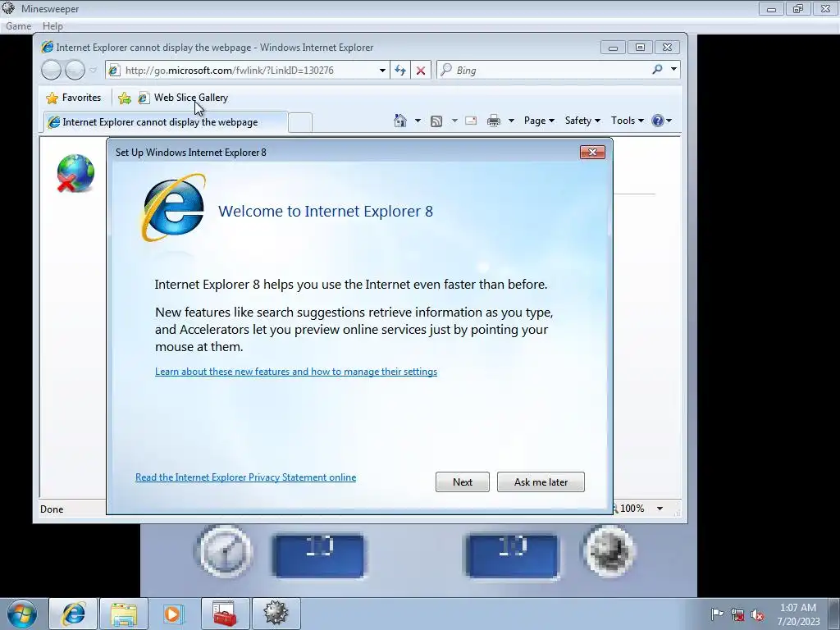The height and width of the screenshot is (630, 840).
Task: Expand the zoom level dropdown at 100%
Action: (660, 509)
